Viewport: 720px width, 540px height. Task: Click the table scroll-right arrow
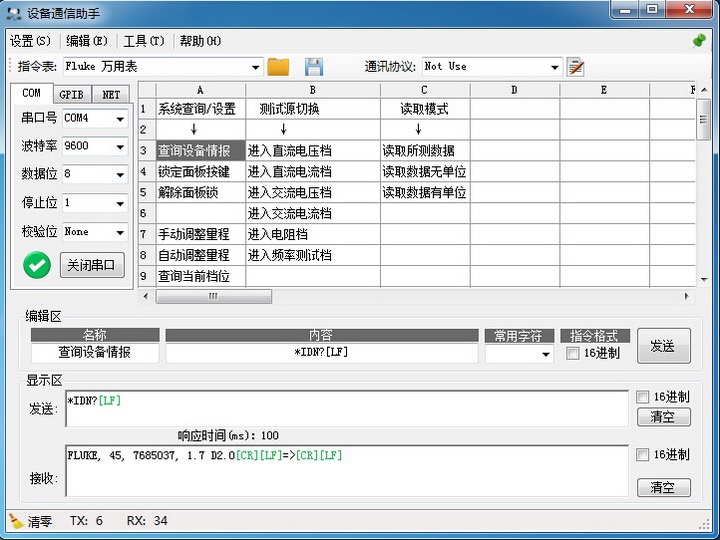click(x=687, y=296)
